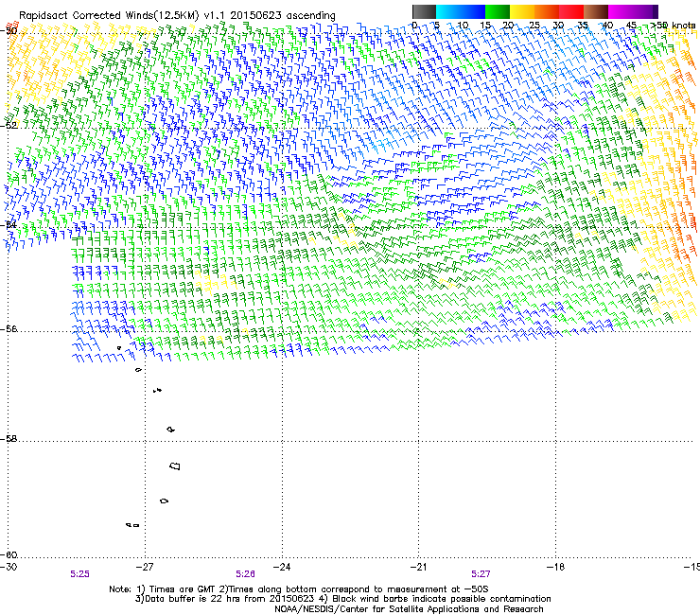Click the '-18' longitude label
The width and height of the screenshot is (700, 615).
[555, 567]
